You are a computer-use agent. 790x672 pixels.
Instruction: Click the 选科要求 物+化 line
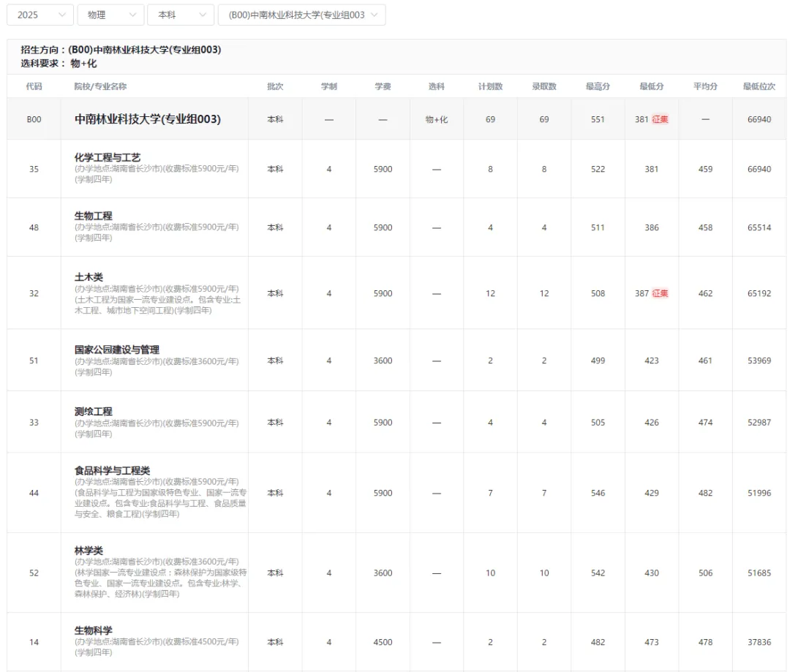[59, 63]
